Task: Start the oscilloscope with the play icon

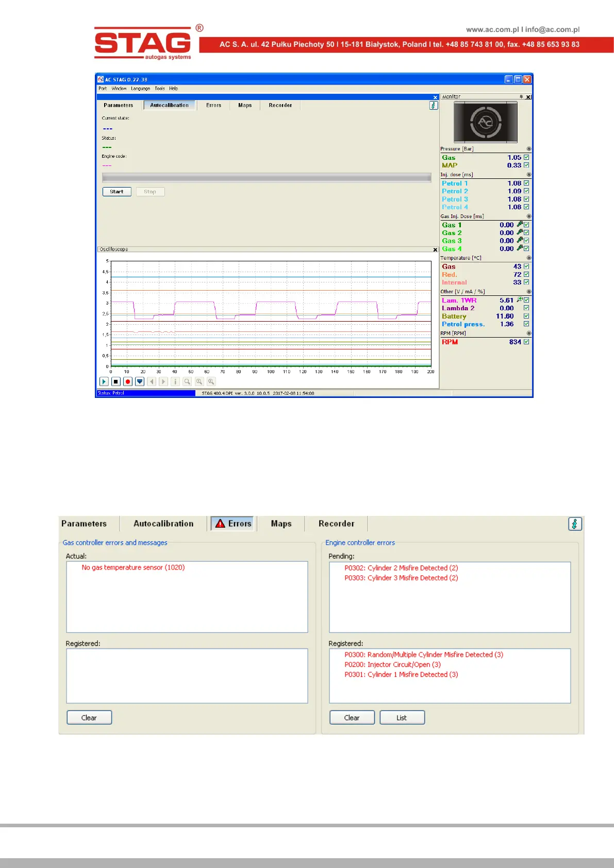Action: tap(104, 381)
